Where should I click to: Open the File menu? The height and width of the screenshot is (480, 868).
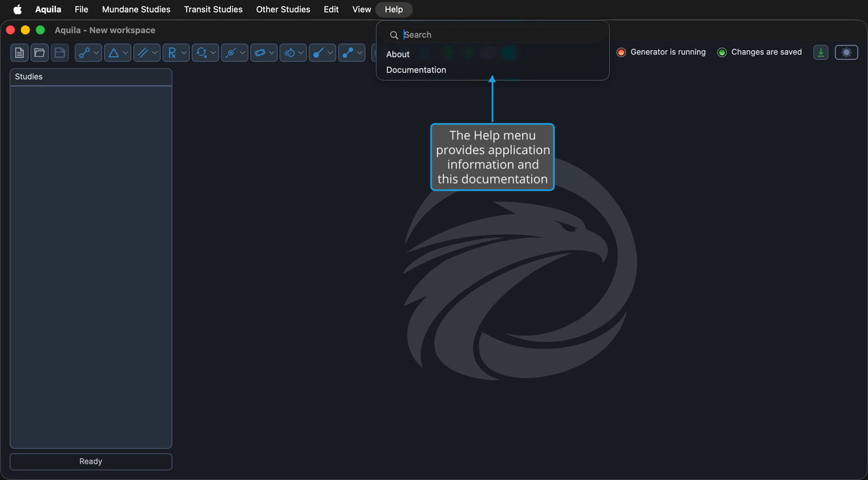tap(81, 10)
